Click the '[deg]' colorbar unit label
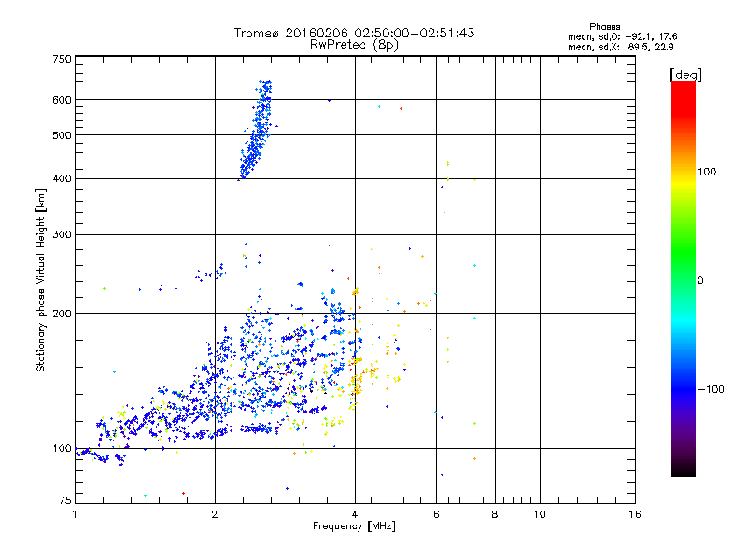 click(x=685, y=75)
